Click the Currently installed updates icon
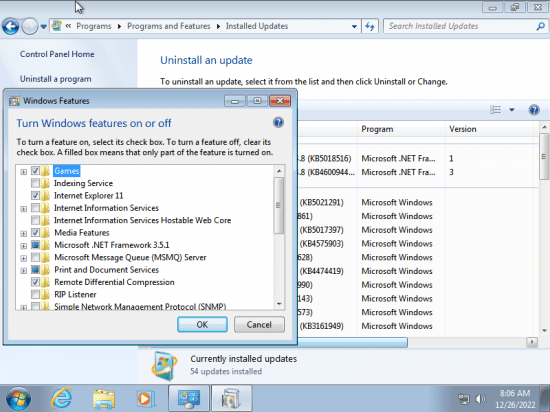 click(165, 366)
